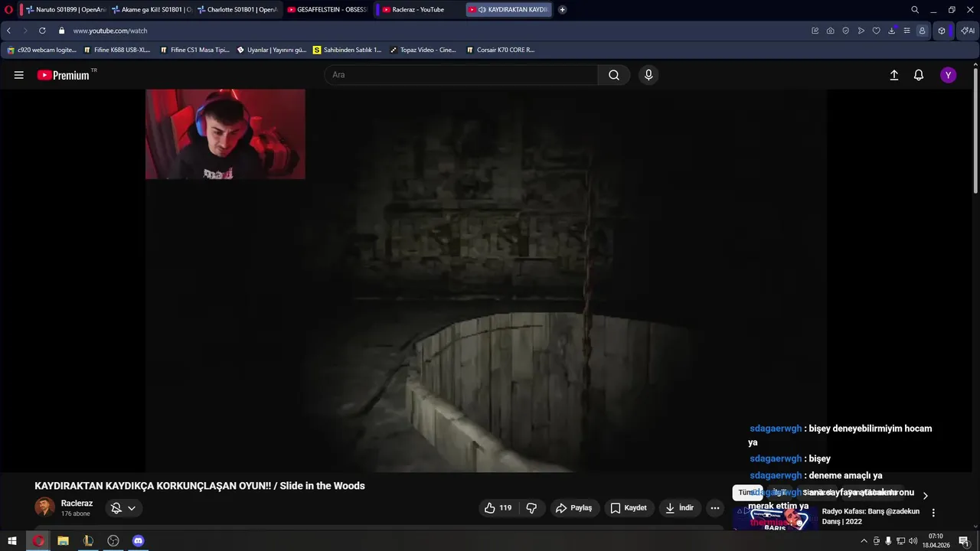This screenshot has height=551, width=980.
Task: Open the account avatar Y menu
Action: click(x=949, y=75)
